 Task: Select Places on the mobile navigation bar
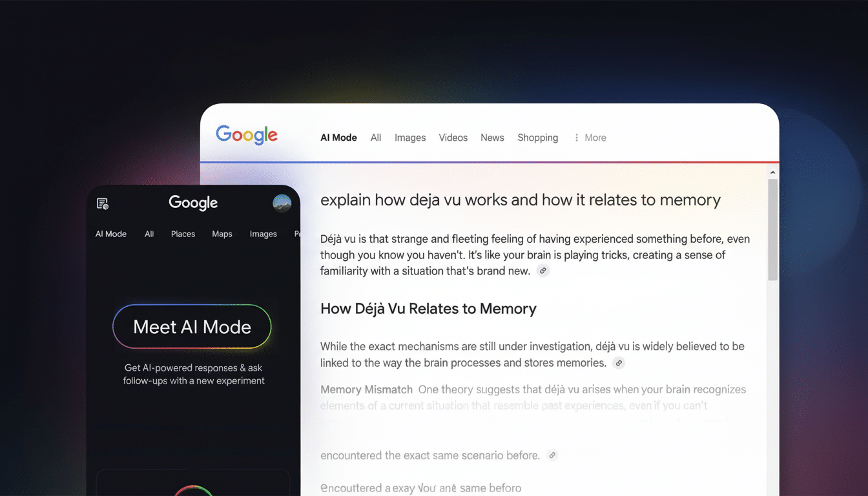tap(183, 234)
